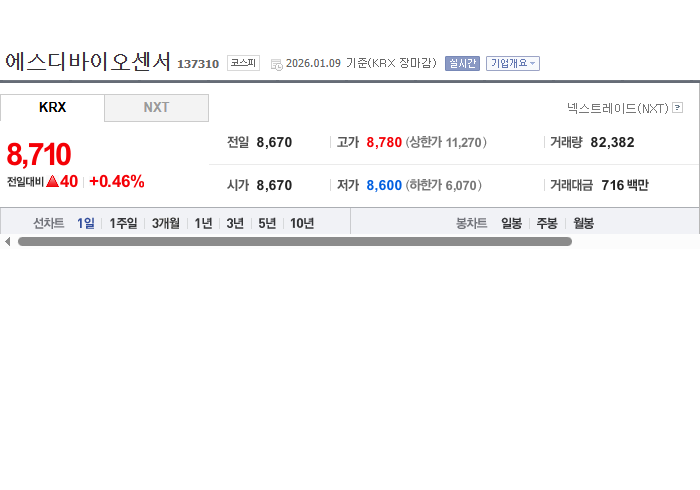The height and width of the screenshot is (490, 700).
Task: Show the 월봉 candlestick chart
Action: tap(583, 223)
